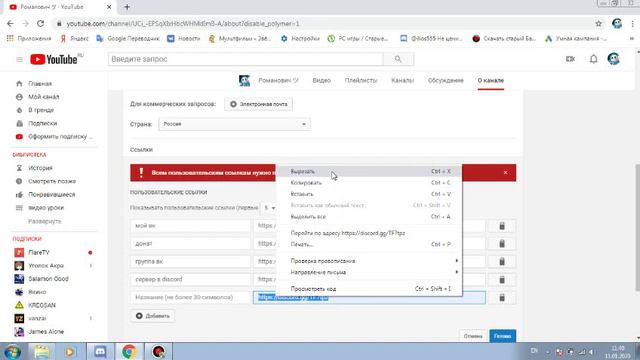Delete the 'группа вк' link row

502,261
